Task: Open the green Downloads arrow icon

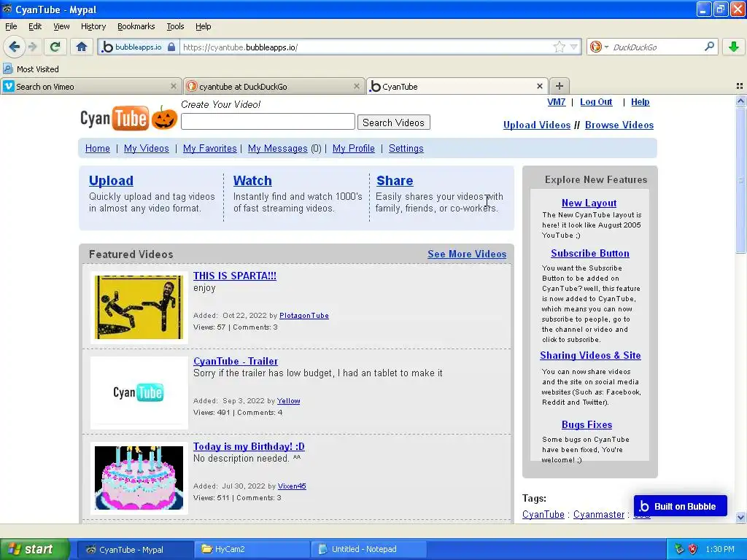Action: (x=734, y=47)
